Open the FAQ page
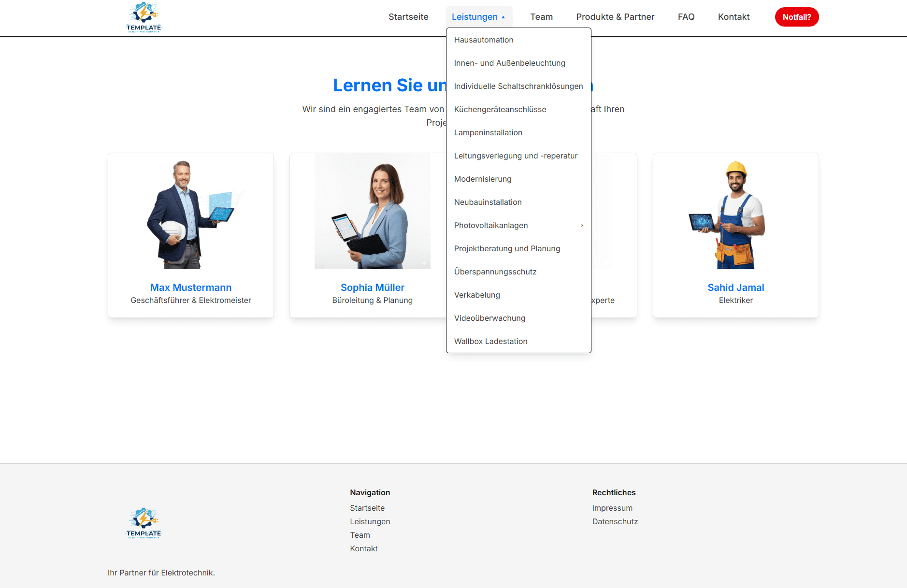 click(x=686, y=17)
